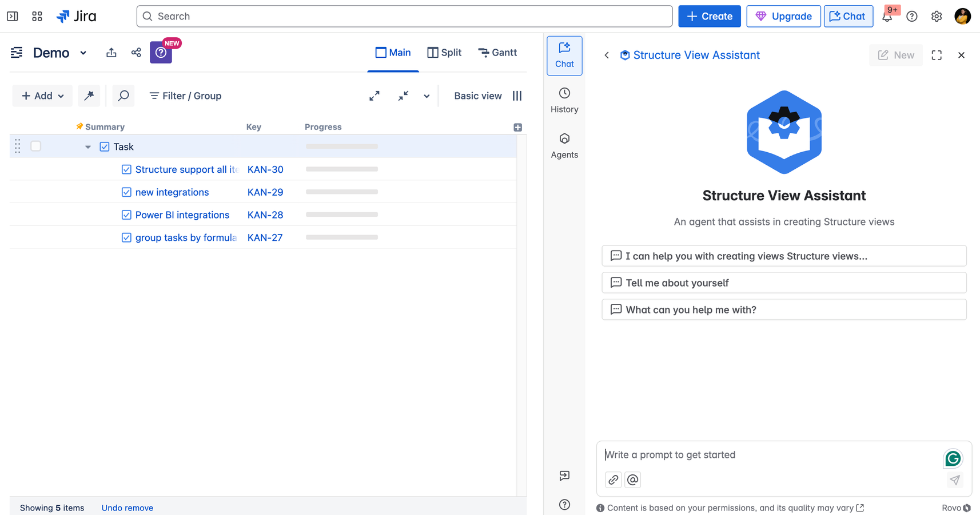This screenshot has height=515, width=980.
Task: Click the magnifier search icon in the structure toolbar
Action: [124, 96]
